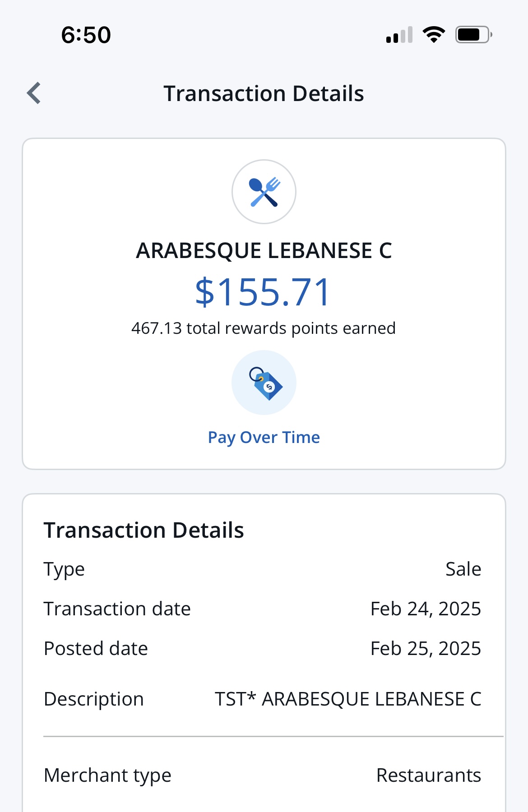528x812 pixels.
Task: Tap the Merchant type label
Action: pyautogui.click(x=107, y=775)
